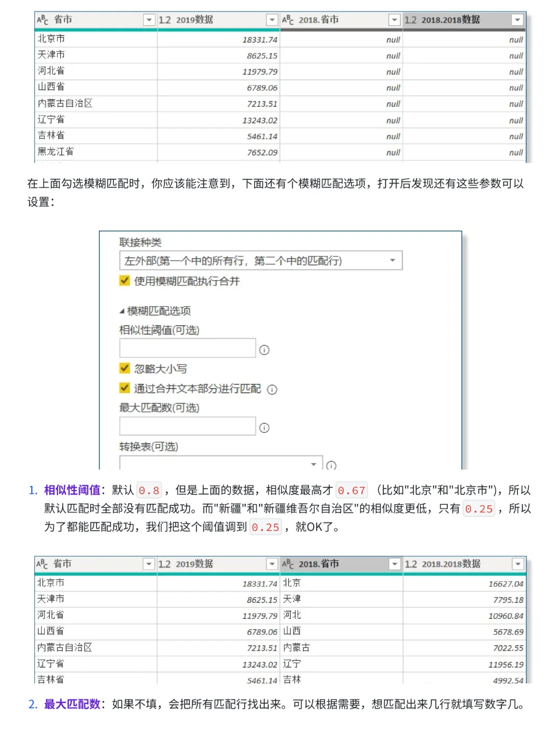Click ABC type icon of 2018.省市 column in bottom table
Image resolution: width=560 pixels, height=747 pixels.
pos(288,564)
